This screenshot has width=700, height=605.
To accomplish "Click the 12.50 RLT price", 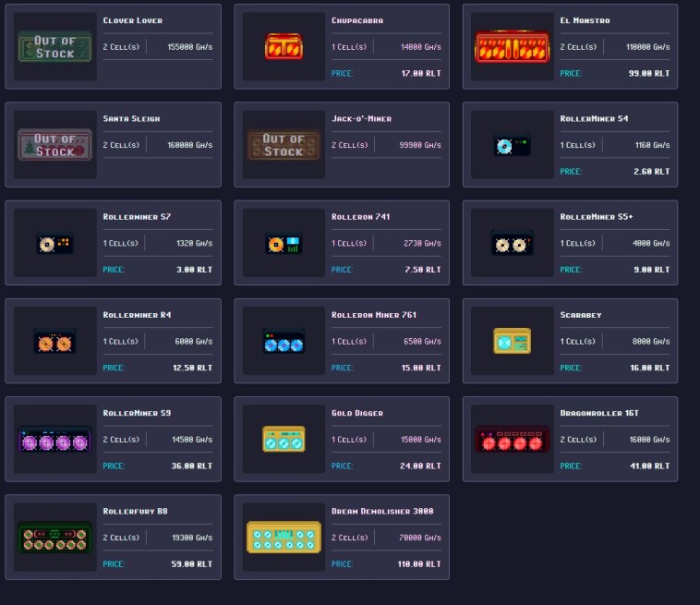I will (192, 369).
